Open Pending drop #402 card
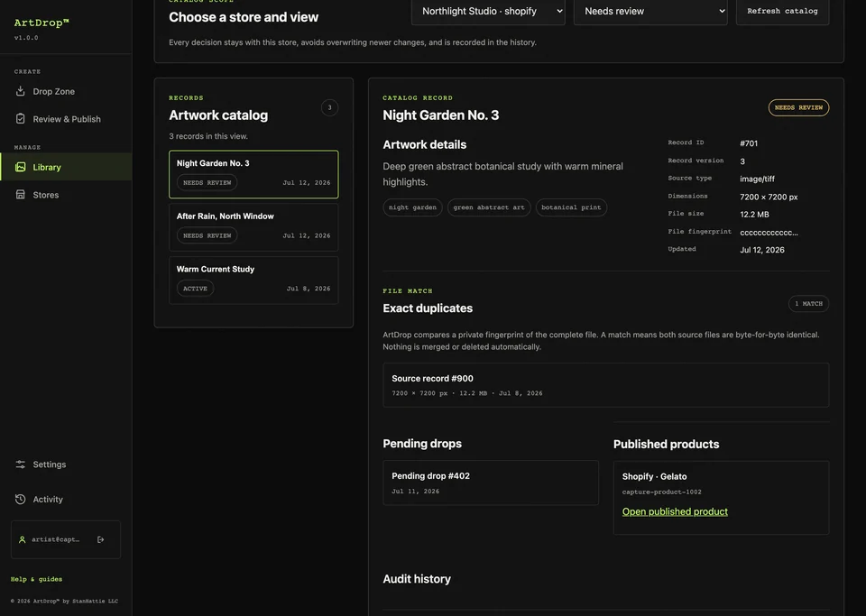The image size is (866, 616). 491,483
